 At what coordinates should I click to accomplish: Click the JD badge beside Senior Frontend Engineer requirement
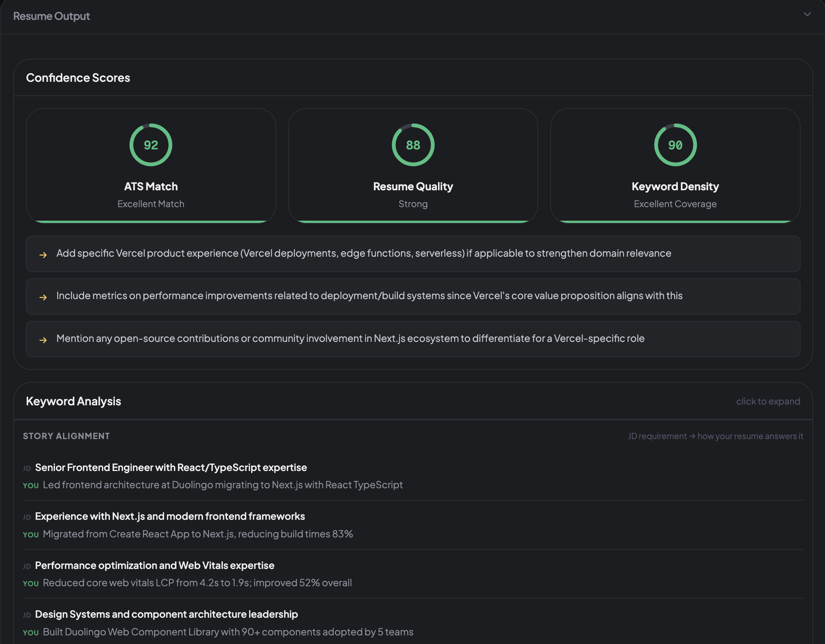click(x=26, y=468)
